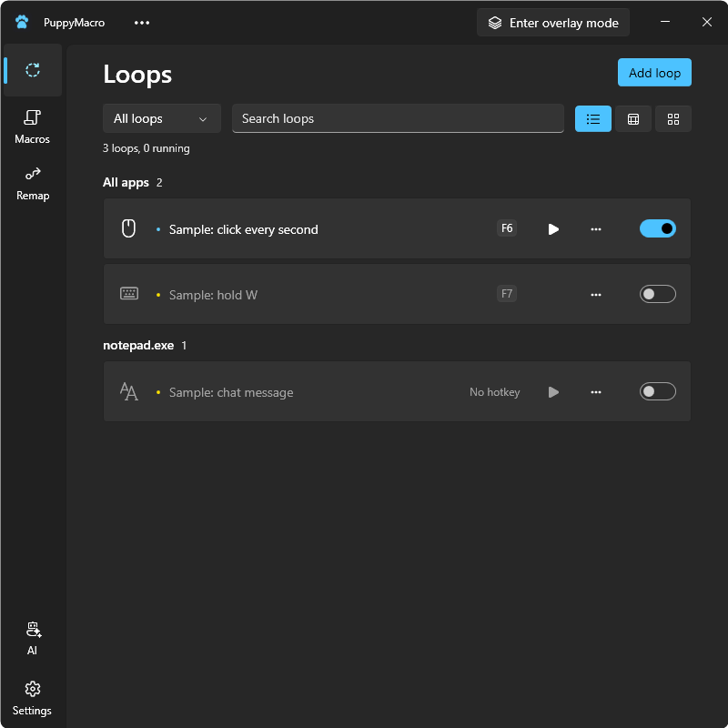The image size is (728, 728).
Task: Click the Add loop button
Action: tap(654, 73)
